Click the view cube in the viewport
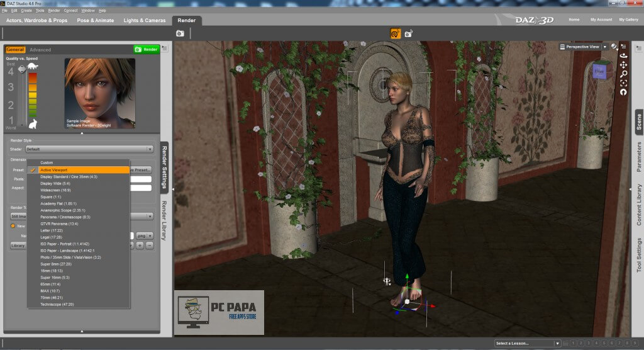 click(599, 72)
